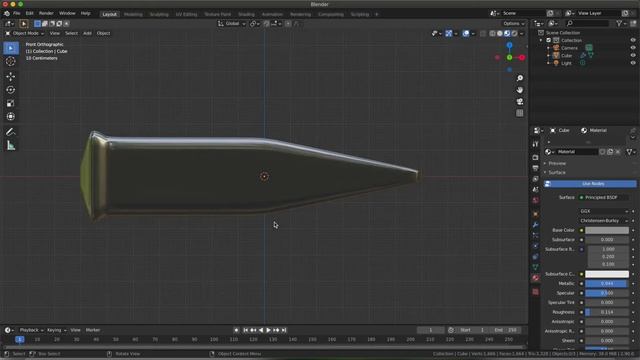
Task: Unlink the material with X icon
Action: pos(618,152)
